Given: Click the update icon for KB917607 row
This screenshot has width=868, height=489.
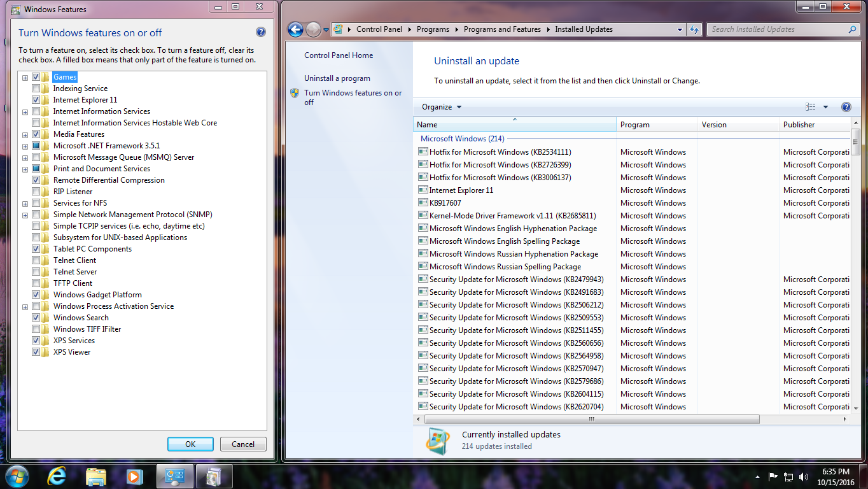Looking at the screenshot, I should (423, 202).
